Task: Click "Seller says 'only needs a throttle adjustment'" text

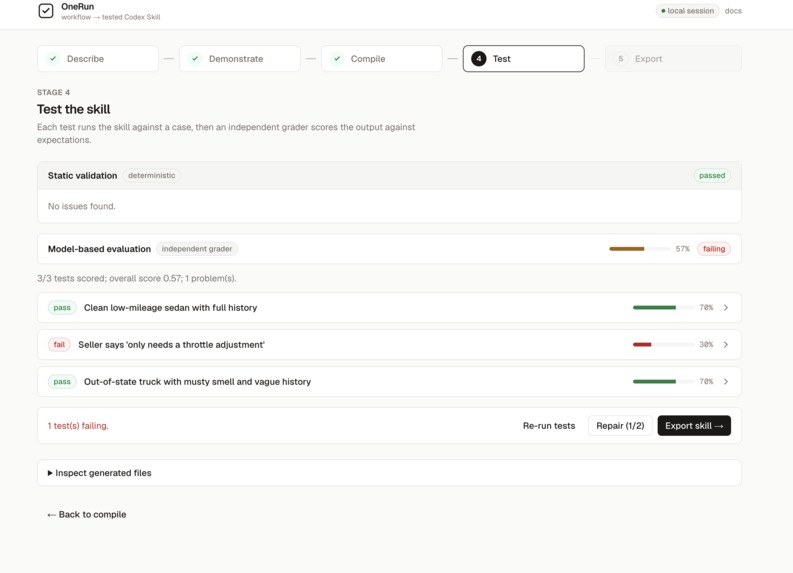Action: (171, 344)
